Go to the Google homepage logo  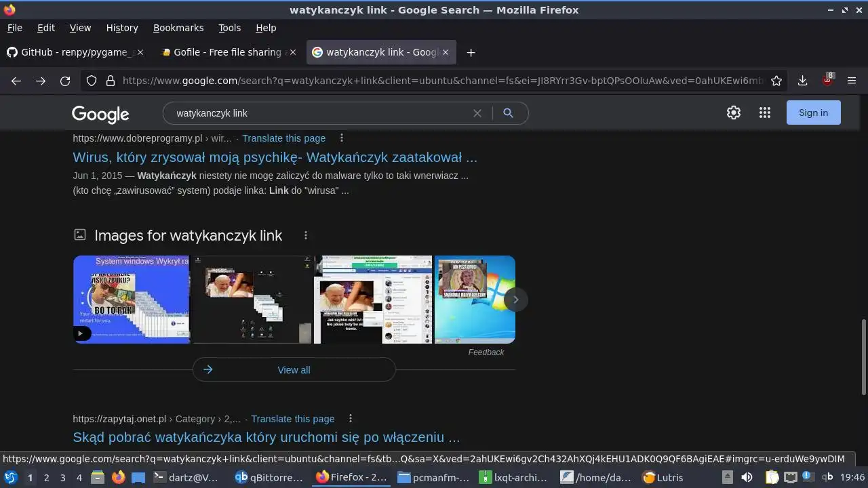pyautogui.click(x=100, y=114)
